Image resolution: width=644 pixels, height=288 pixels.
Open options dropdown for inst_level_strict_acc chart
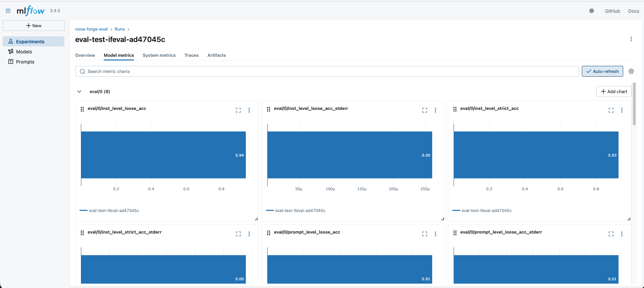[622, 110]
